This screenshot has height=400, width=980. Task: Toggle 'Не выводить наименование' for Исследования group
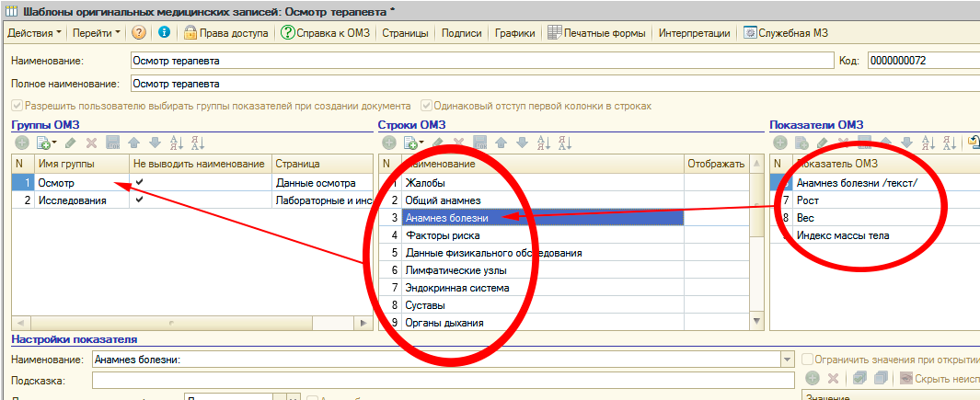pos(139,200)
